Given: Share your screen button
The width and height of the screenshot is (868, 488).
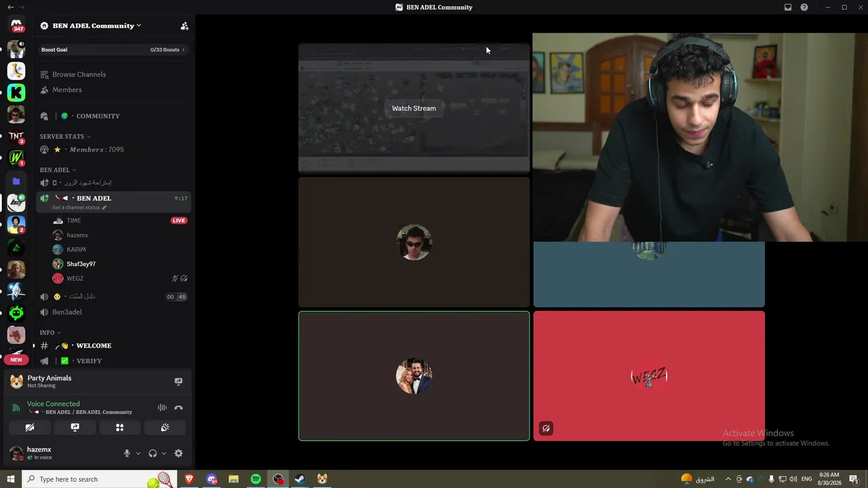Looking at the screenshot, I should 75,428.
